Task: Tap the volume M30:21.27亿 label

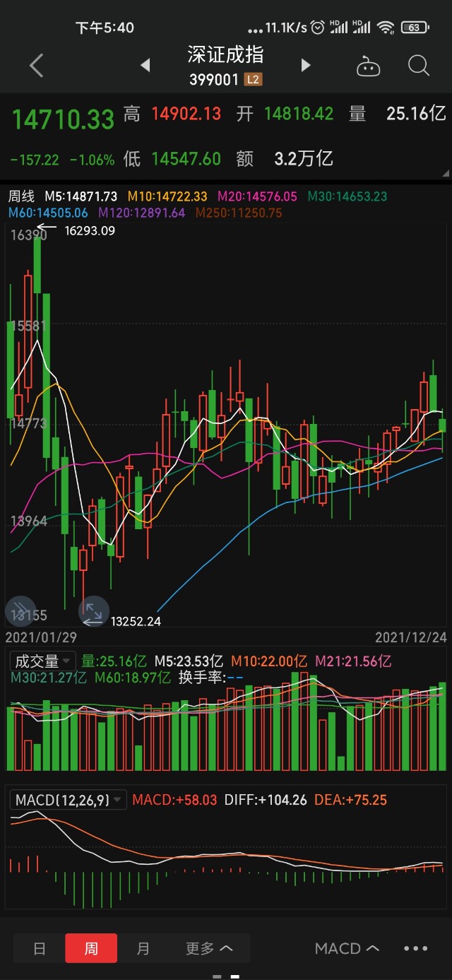Action: pos(48,678)
